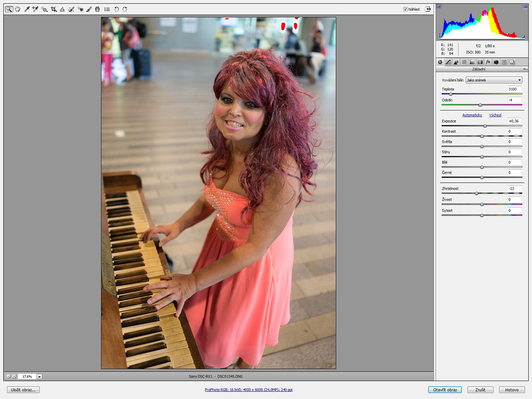The width and height of the screenshot is (532, 399).
Task: Select the Hand tool
Action: (18, 9)
